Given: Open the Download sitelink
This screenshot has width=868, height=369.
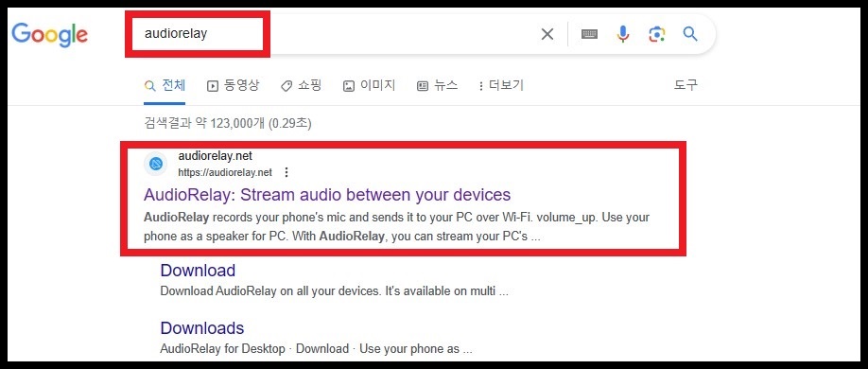Looking at the screenshot, I should (198, 271).
